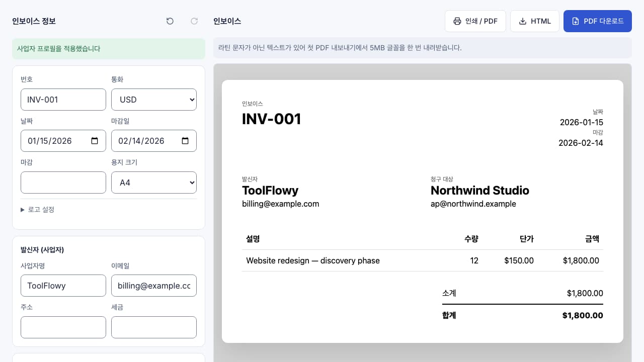Click the empty 주소 input field
Viewport: 644px width, 362px height.
(63, 327)
